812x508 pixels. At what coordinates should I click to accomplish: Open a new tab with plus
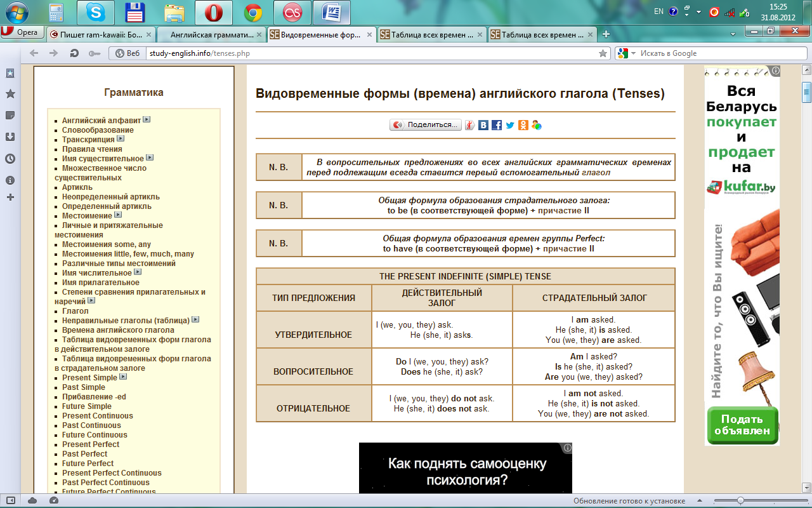[606, 34]
